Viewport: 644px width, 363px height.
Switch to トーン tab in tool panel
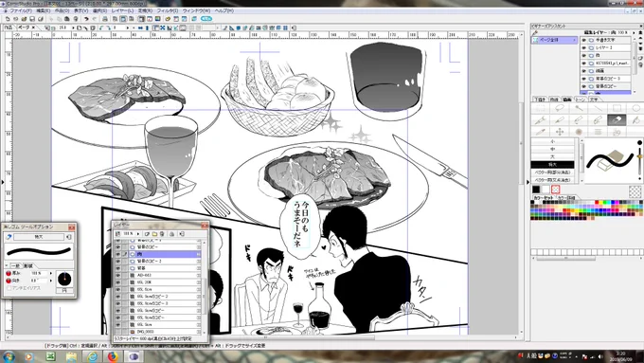(x=581, y=100)
